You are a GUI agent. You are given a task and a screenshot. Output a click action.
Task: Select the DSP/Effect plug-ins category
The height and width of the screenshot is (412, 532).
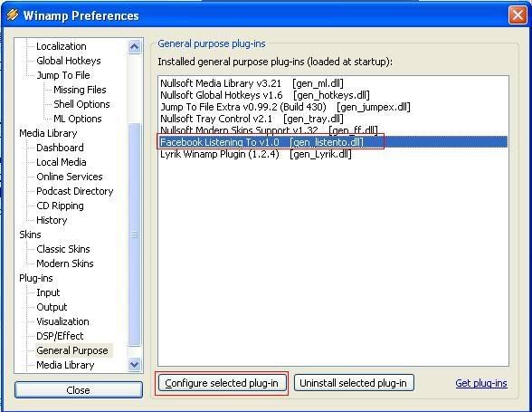coord(60,336)
